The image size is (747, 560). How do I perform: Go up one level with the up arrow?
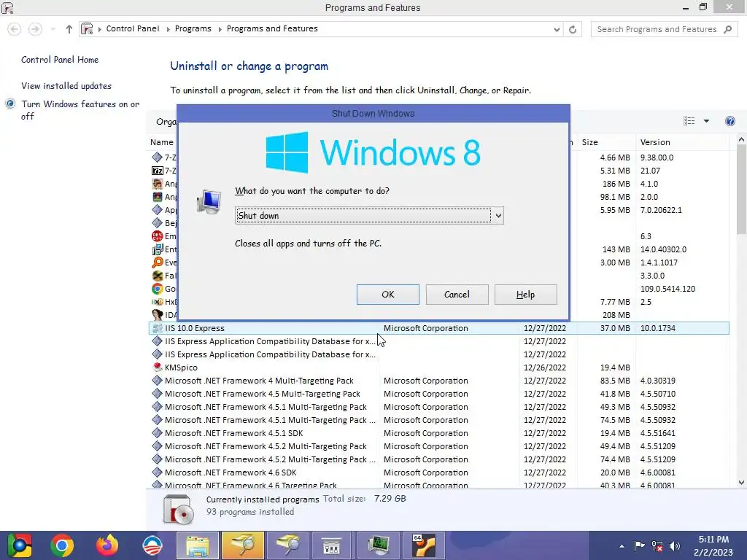(x=69, y=29)
